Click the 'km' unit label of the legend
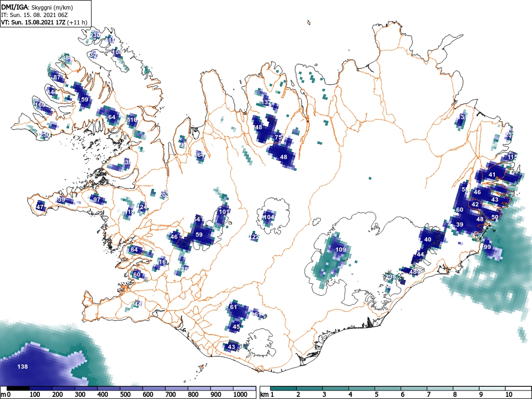Screen dimensions: 532x399 [x=264, y=394]
